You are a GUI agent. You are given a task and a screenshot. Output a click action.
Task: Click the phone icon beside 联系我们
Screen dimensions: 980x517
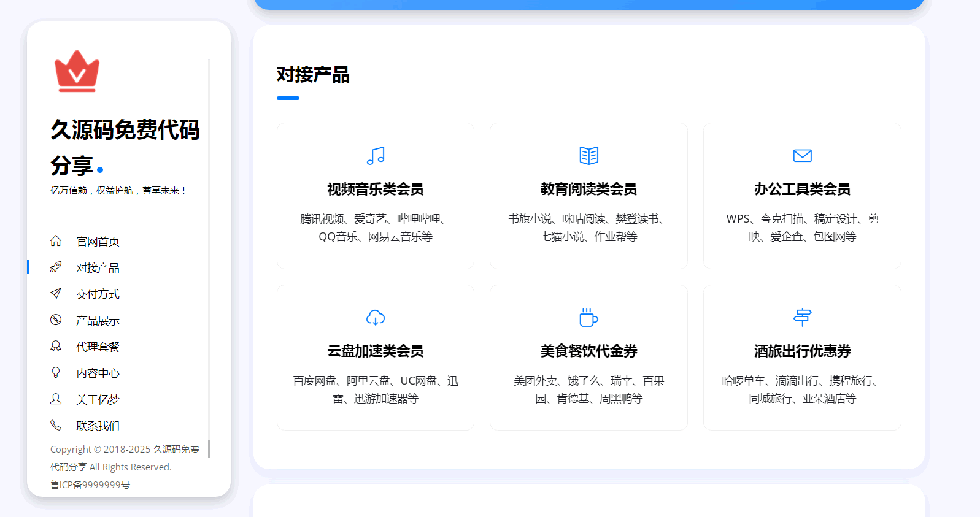pyautogui.click(x=56, y=426)
